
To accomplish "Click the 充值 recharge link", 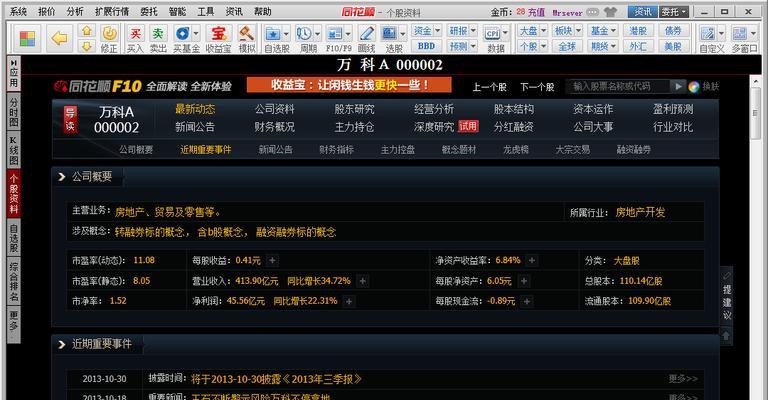I will coord(536,12).
